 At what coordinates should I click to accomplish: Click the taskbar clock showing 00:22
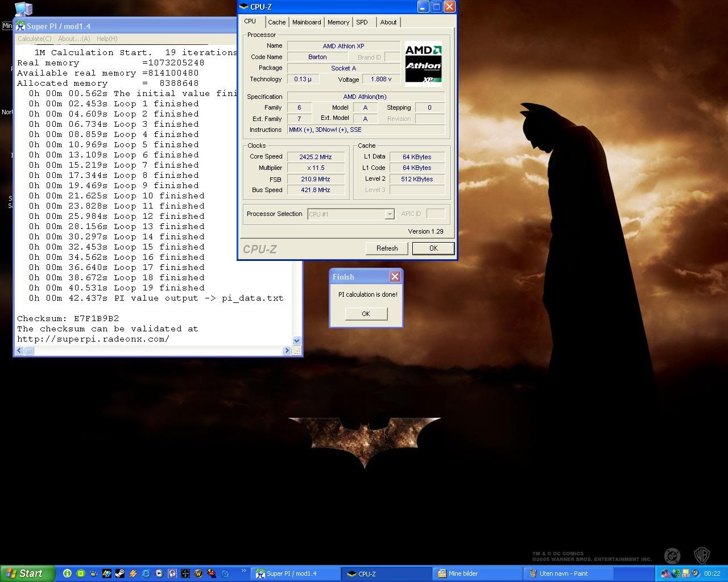point(712,573)
